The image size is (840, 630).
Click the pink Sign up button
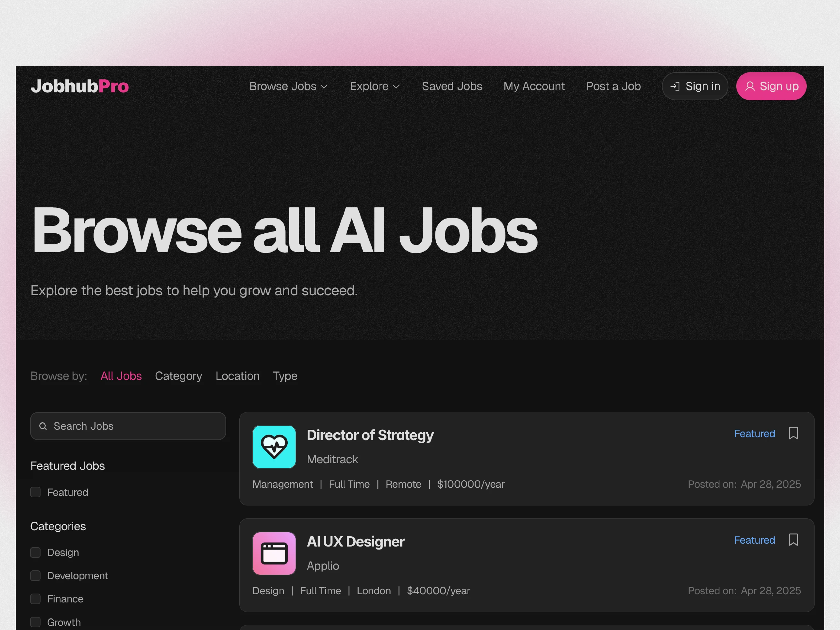tap(771, 86)
